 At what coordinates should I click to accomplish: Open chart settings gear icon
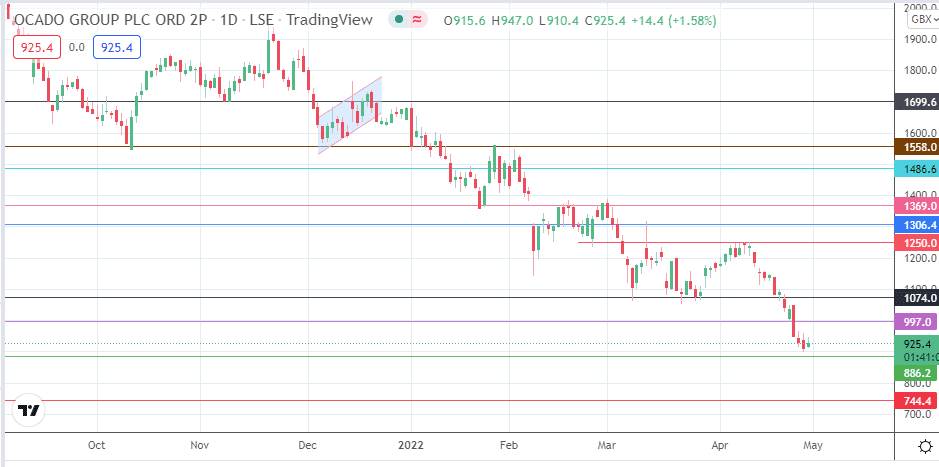click(x=925, y=446)
